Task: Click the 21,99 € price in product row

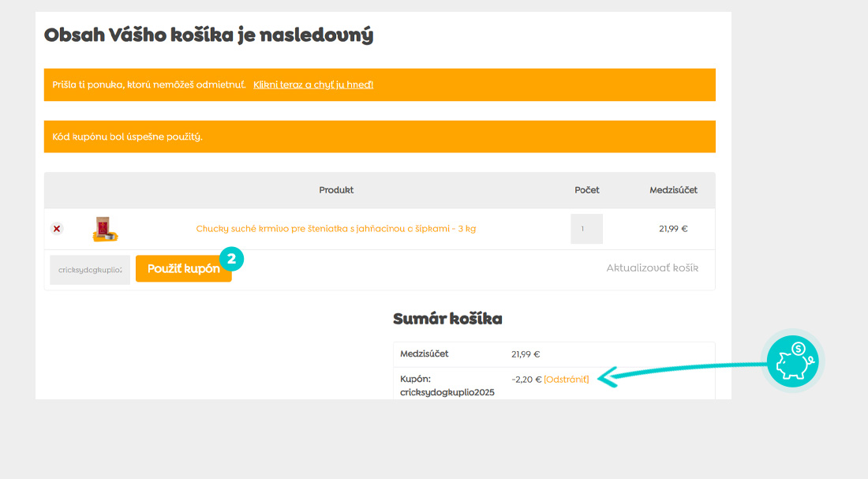Action: point(673,229)
